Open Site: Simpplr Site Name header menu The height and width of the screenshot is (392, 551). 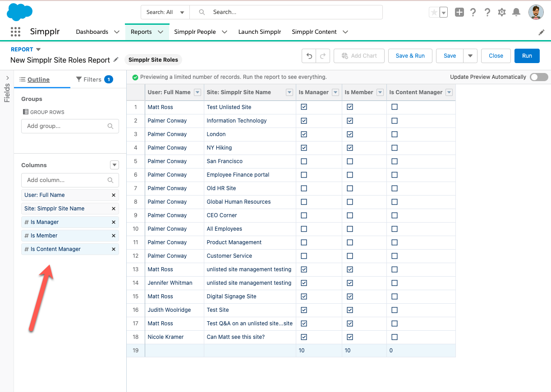click(x=289, y=92)
